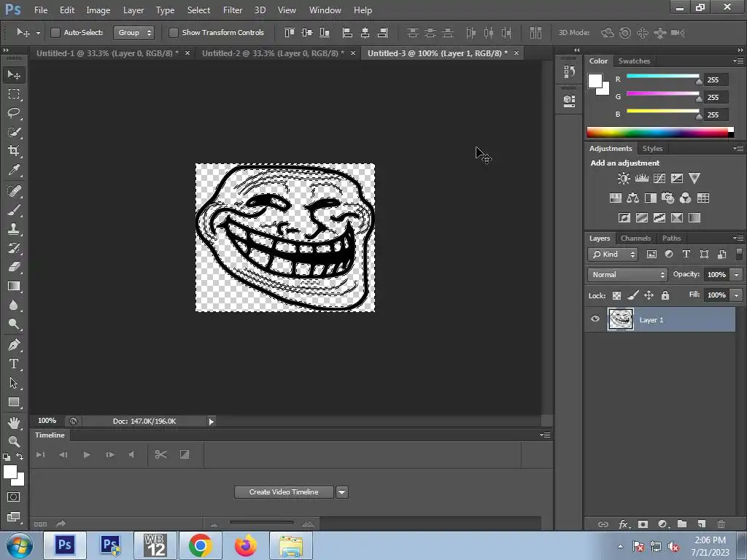Open the Auto-Select Group dropdown
The height and width of the screenshot is (560, 747).
coord(133,32)
